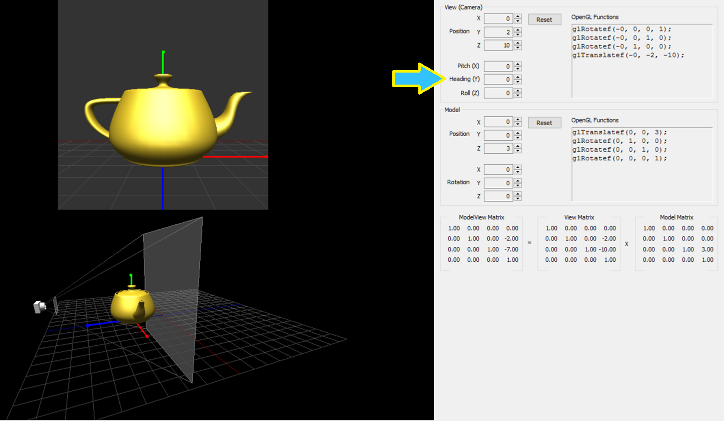Select the Model Position Y field

click(498, 135)
